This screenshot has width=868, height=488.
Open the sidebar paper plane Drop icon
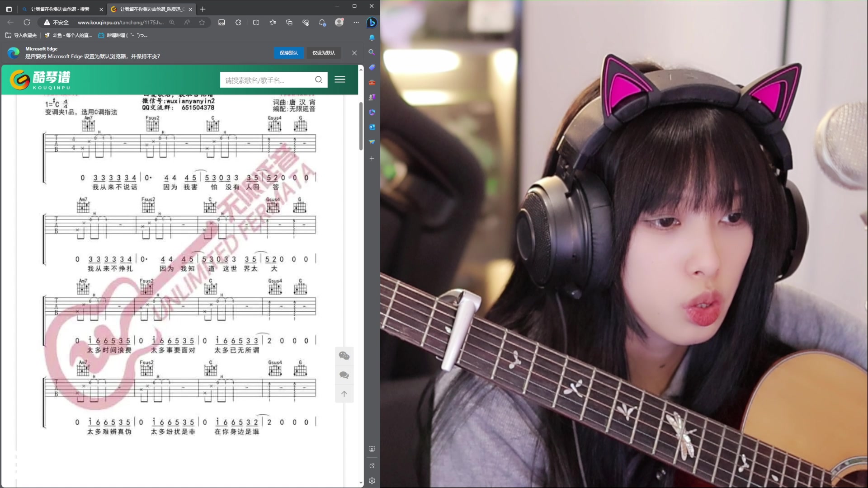point(372,142)
